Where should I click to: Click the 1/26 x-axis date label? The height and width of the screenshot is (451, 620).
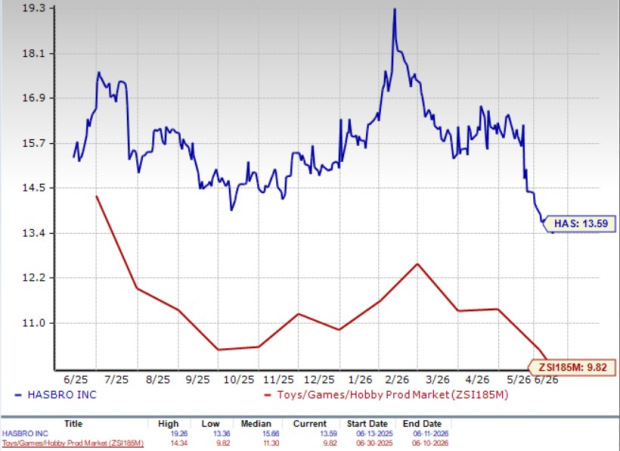(360, 380)
